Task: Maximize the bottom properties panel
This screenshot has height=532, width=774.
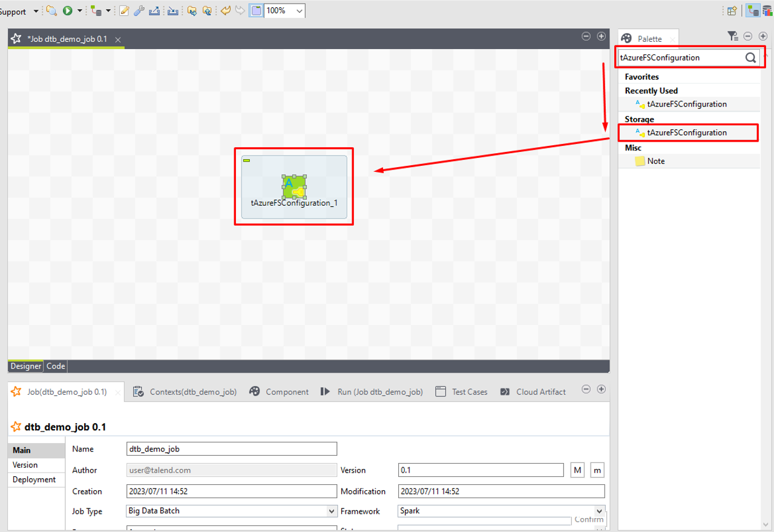Action: click(601, 389)
